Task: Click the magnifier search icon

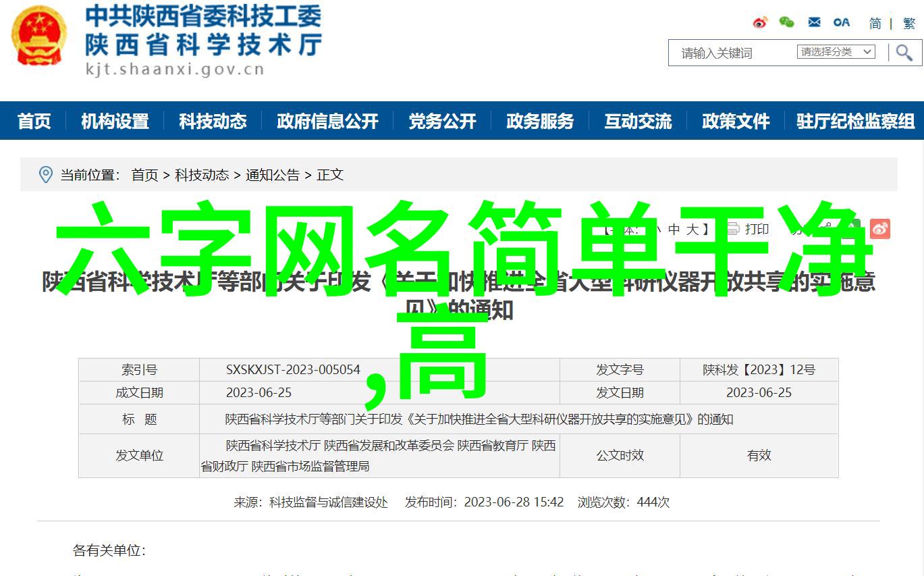Action: (x=904, y=53)
